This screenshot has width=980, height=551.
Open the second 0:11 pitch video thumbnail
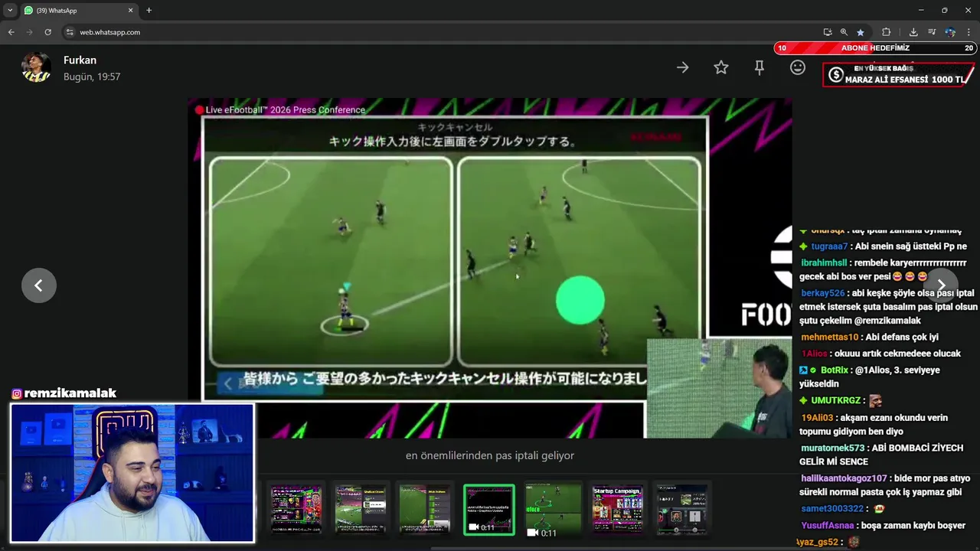pos(553,510)
